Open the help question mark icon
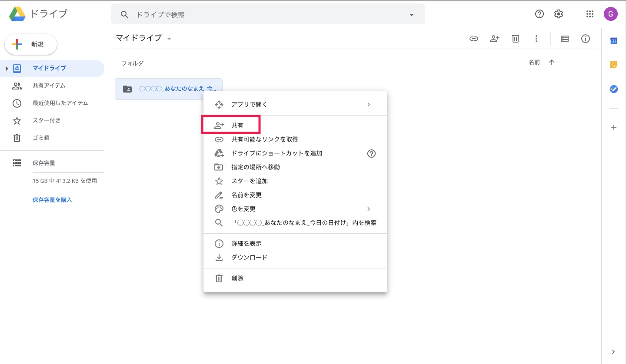The image size is (626, 364). pyautogui.click(x=539, y=14)
